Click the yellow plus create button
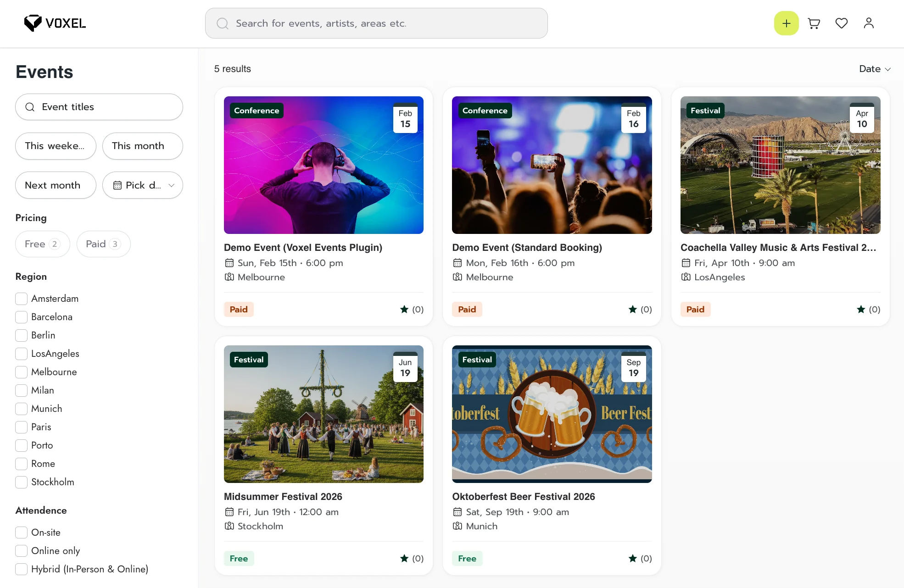Screen dimensions: 904x588 (786, 23)
